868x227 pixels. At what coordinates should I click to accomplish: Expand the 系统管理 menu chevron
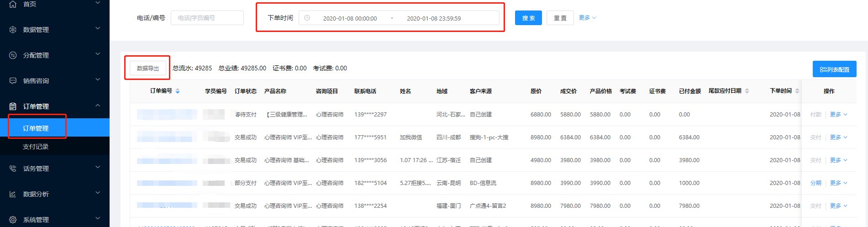pyautogui.click(x=98, y=219)
